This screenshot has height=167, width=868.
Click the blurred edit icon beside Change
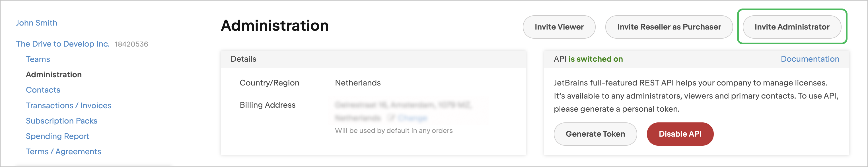[x=391, y=118]
